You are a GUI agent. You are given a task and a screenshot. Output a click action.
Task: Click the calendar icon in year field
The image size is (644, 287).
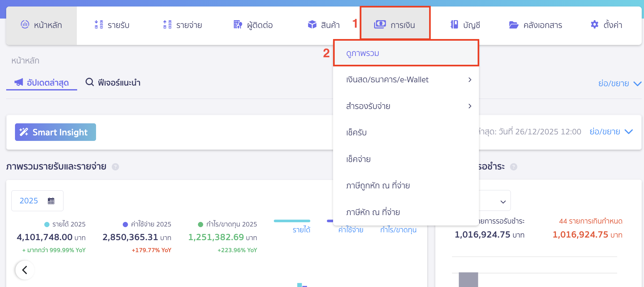point(51,201)
